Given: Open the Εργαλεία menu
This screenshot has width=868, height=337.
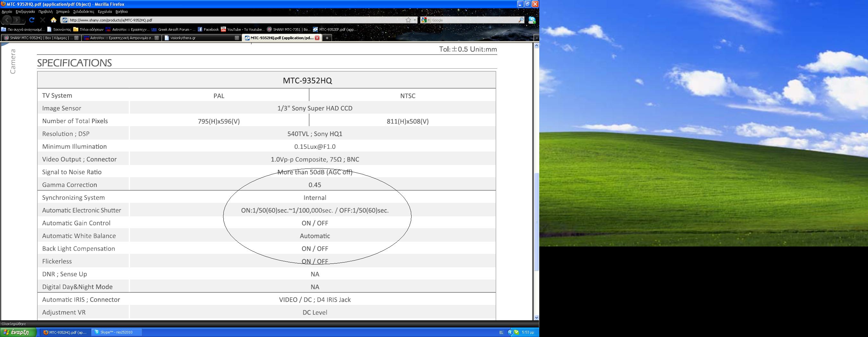Looking at the screenshot, I should (105, 12).
